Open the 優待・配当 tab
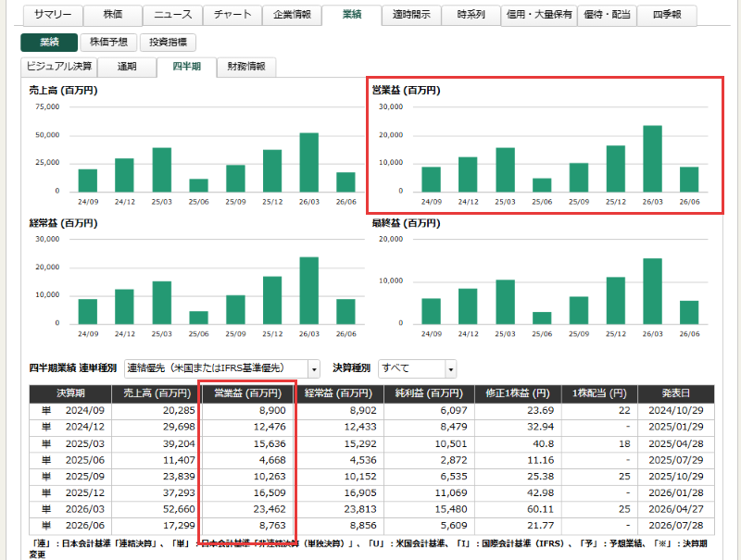The width and height of the screenshot is (741, 560). [x=607, y=15]
